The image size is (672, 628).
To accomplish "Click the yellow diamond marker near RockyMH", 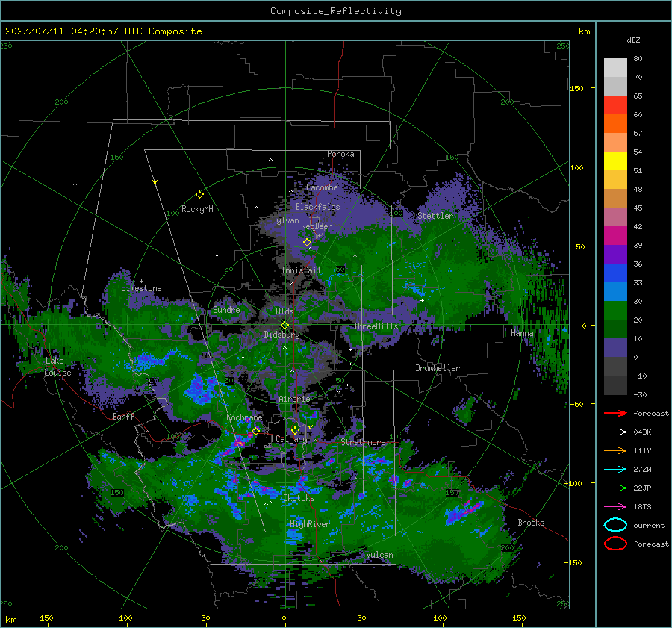I will (199, 195).
